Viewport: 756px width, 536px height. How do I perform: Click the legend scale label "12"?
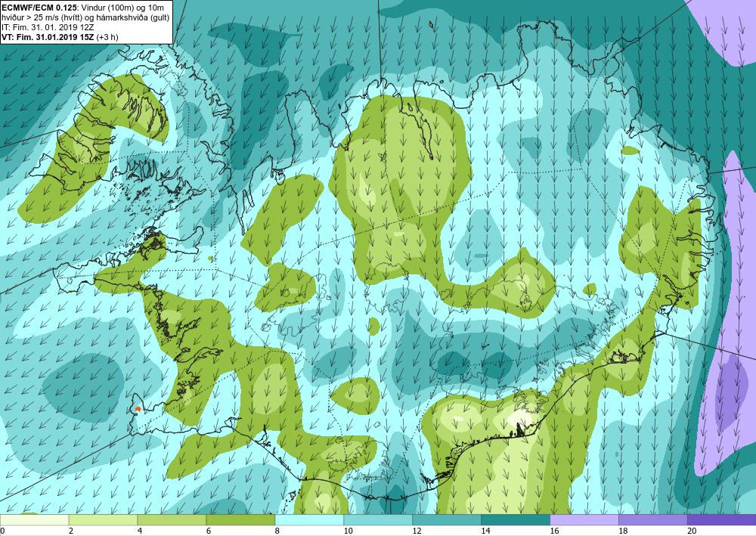[x=417, y=531]
